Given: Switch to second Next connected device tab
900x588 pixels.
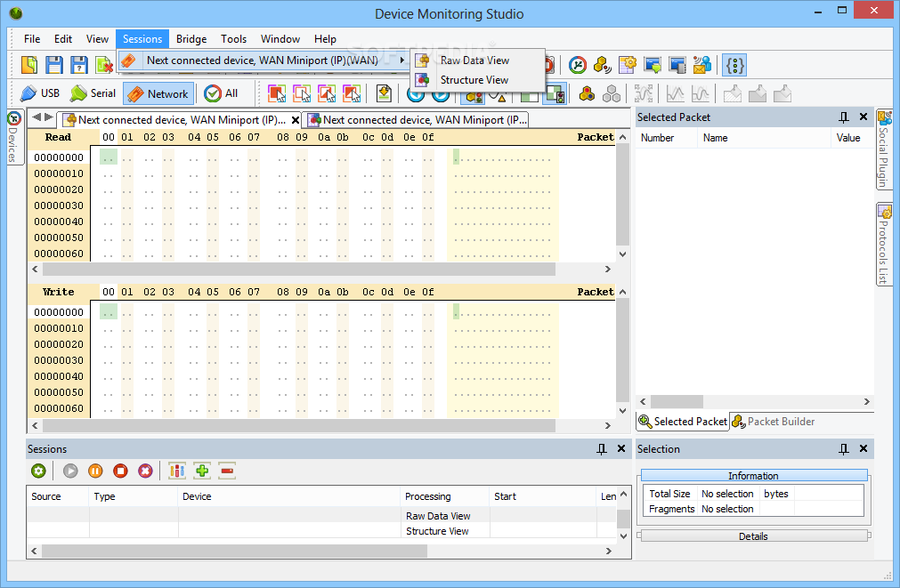Looking at the screenshot, I should 417,120.
